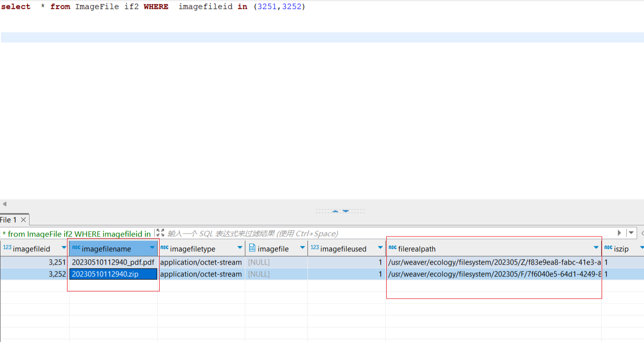Image resolution: width=644 pixels, height=342 pixels.
Task: Open the filter history dropdown
Action: 631,233
